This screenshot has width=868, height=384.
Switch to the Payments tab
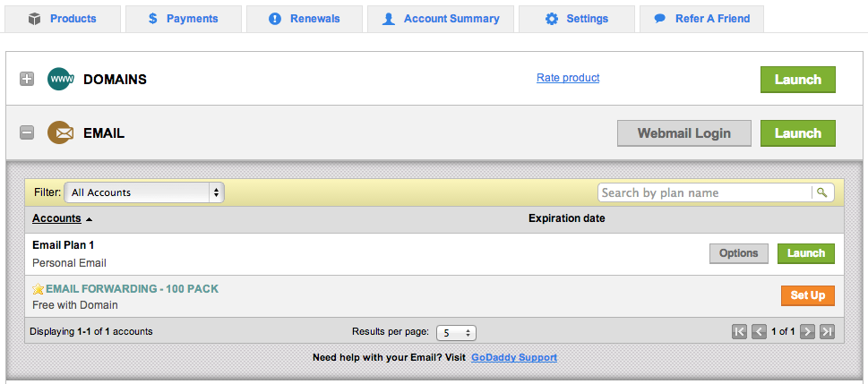[184, 19]
